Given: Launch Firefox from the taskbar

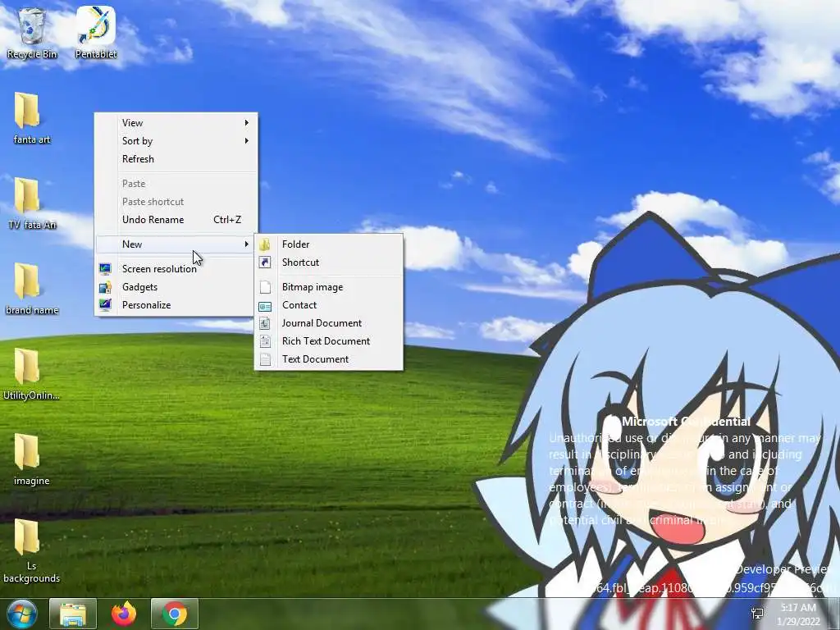Looking at the screenshot, I should [124, 614].
